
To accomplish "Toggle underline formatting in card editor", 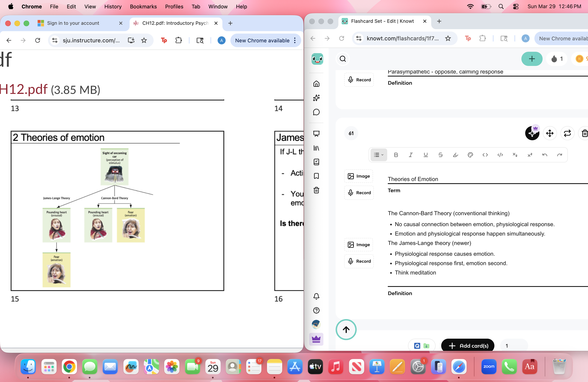I will click(425, 155).
